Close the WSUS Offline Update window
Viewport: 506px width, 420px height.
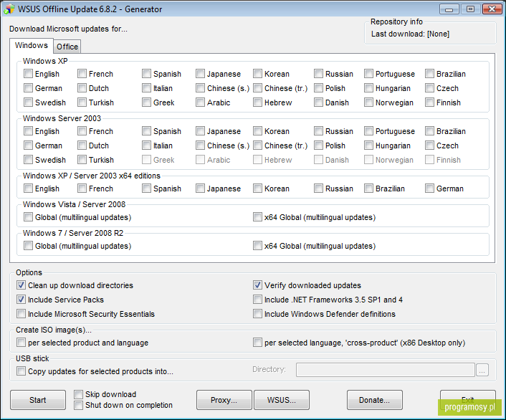click(492, 9)
